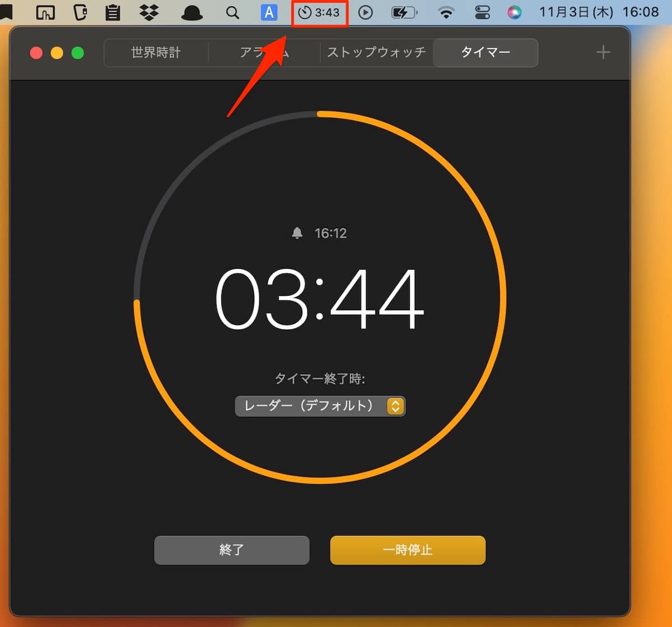
Task: Click the bell icon next to 16:12
Action: (x=297, y=233)
